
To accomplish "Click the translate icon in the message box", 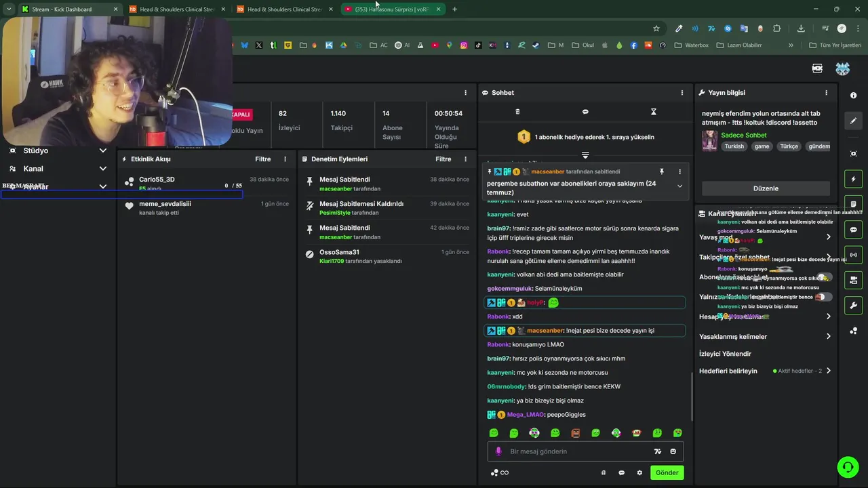I will pyautogui.click(x=657, y=451).
